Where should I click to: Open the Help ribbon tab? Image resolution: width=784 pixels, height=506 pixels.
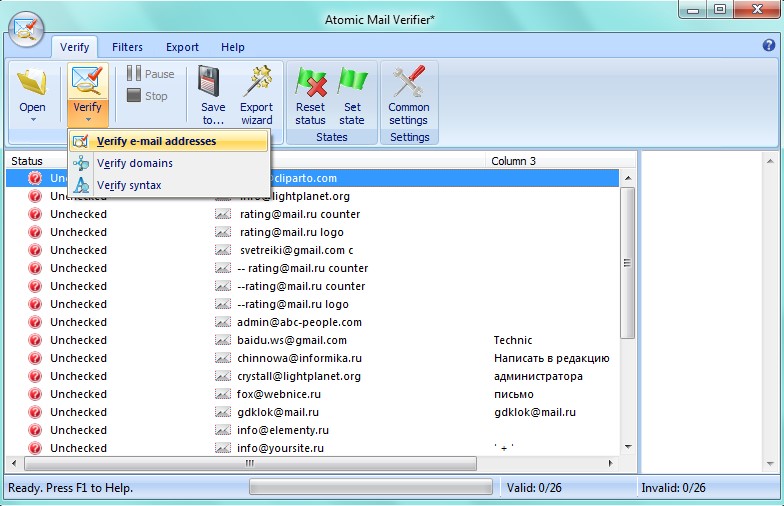click(232, 47)
